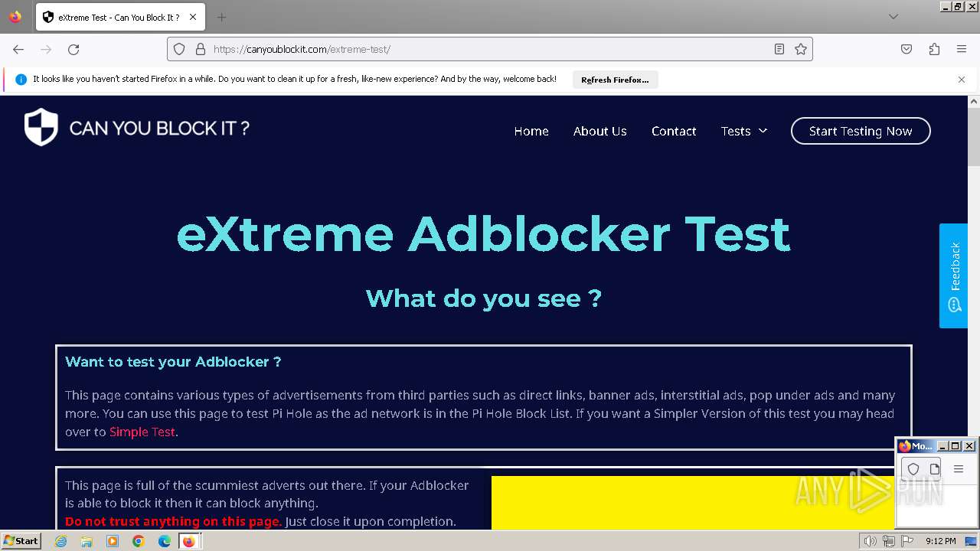Image resolution: width=980 pixels, height=551 pixels.
Task: Follow the Simple Test link
Action: click(142, 432)
